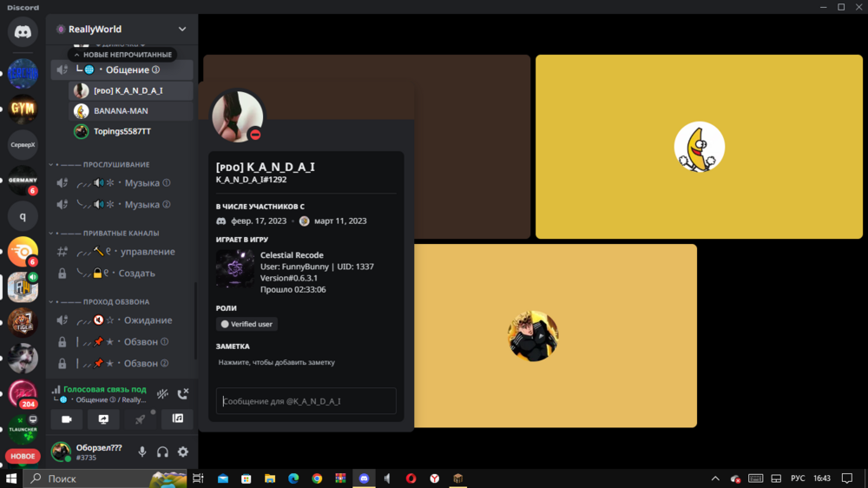
Task: Open the НОВОЕ notification pill
Action: (x=23, y=457)
